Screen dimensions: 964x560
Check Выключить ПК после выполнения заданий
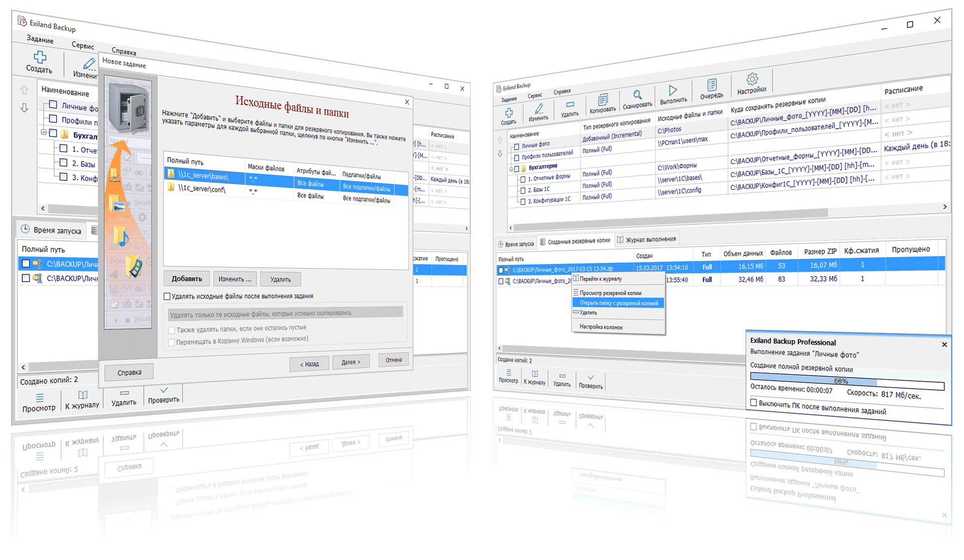pos(753,402)
